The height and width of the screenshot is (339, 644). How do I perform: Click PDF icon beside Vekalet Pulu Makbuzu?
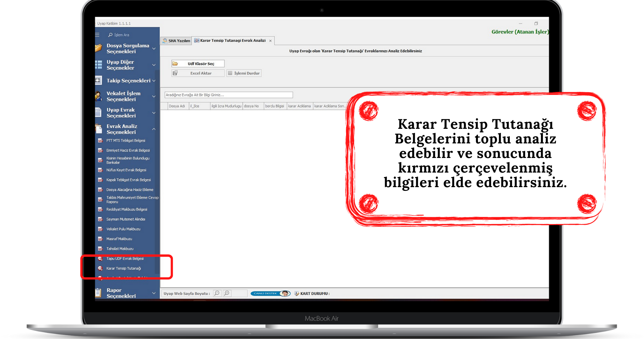coord(100,229)
